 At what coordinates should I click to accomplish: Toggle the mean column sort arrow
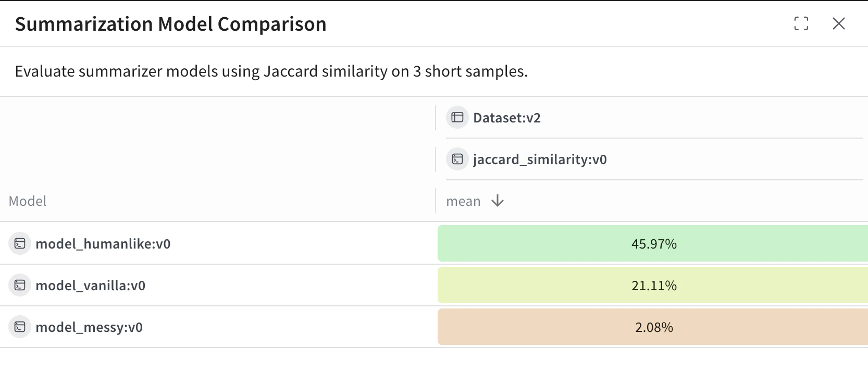click(x=498, y=201)
